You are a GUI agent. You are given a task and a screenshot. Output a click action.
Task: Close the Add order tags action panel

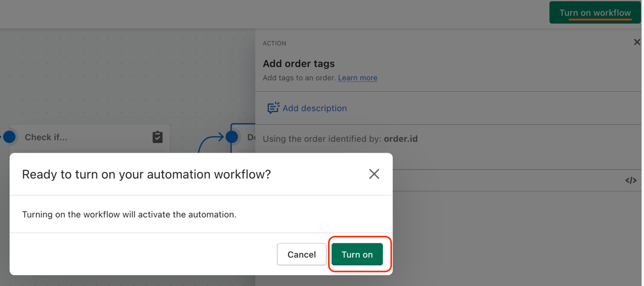point(636,42)
